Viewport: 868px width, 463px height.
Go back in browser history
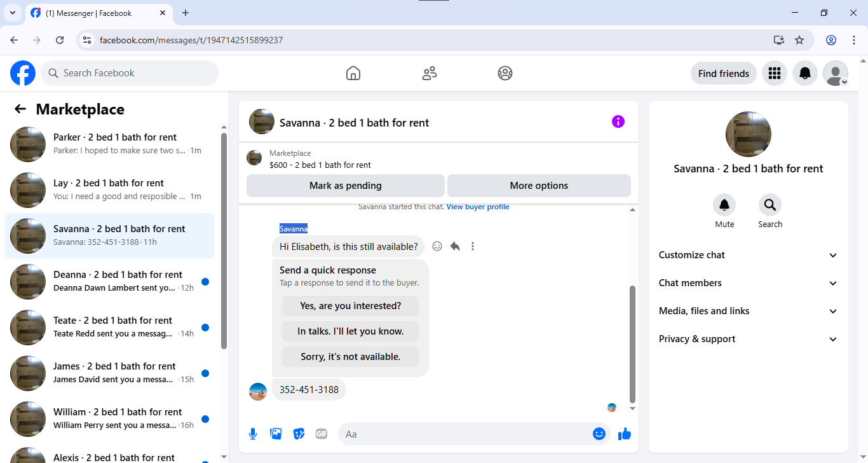(x=14, y=40)
